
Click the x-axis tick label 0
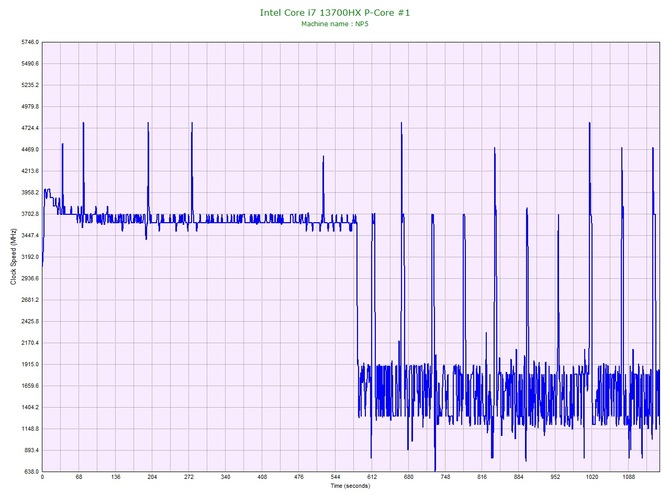click(42, 477)
